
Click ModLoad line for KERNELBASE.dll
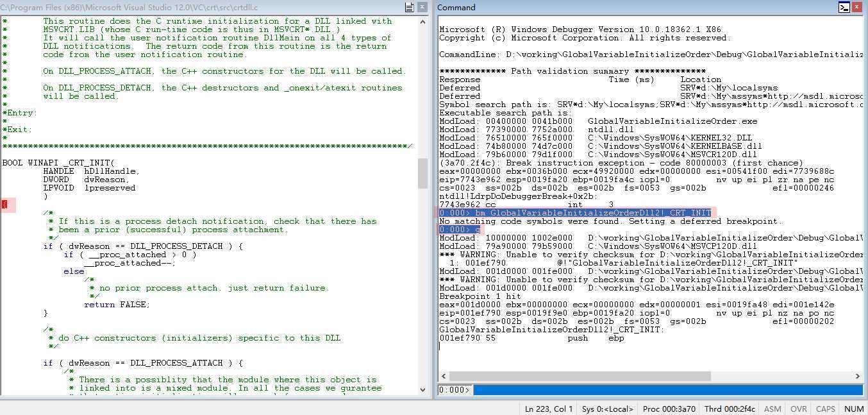601,146
